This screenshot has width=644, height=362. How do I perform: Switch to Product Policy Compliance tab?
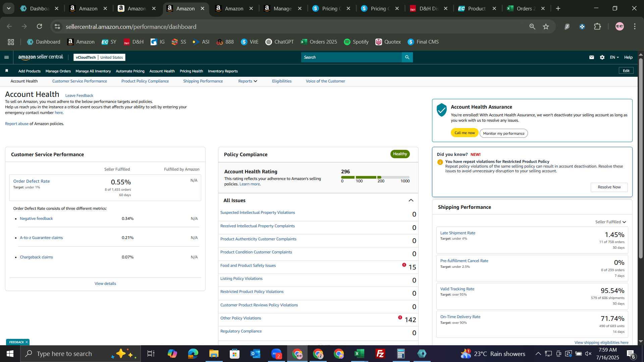(x=145, y=81)
